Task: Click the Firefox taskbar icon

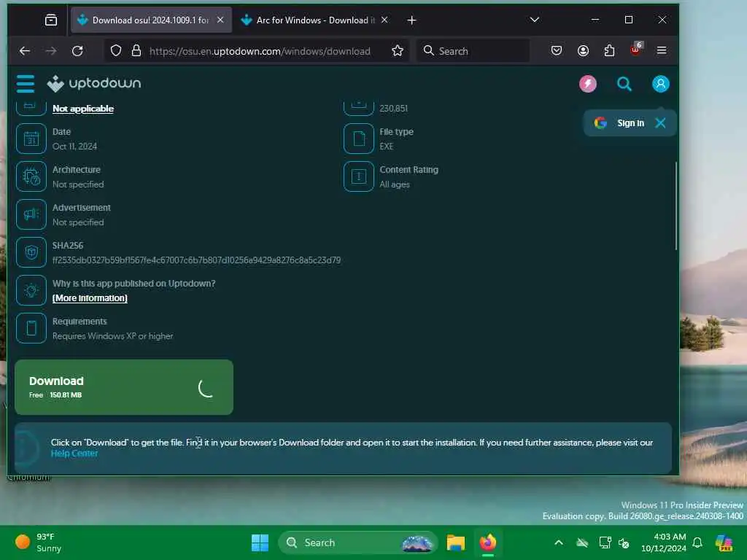Action: point(488,542)
